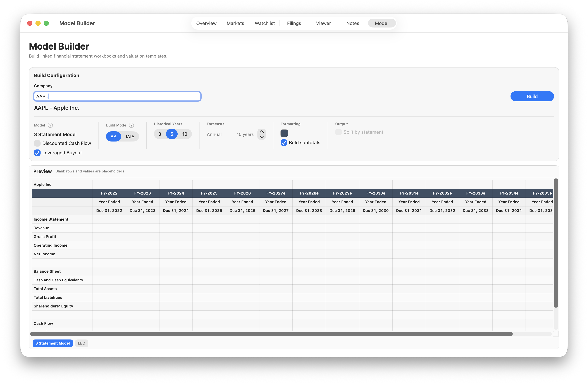Click the Total Liabilities row label
Screen dimensions: 588x384
[48, 297]
